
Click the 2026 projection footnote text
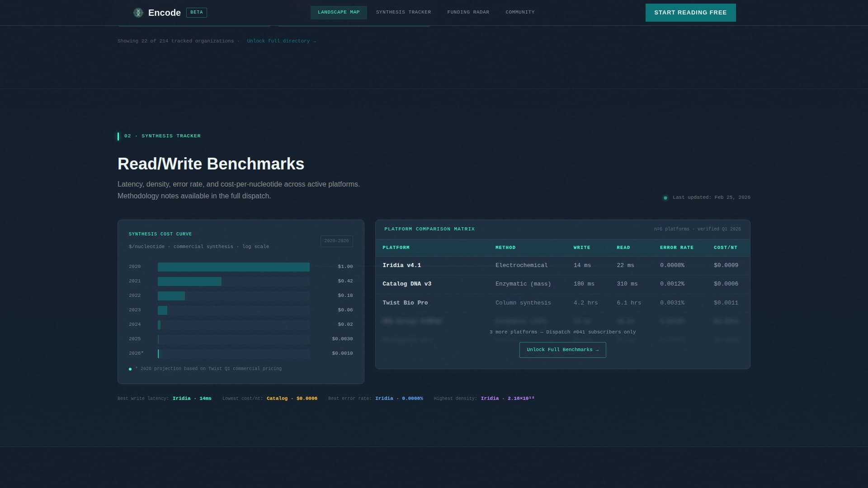click(x=208, y=369)
